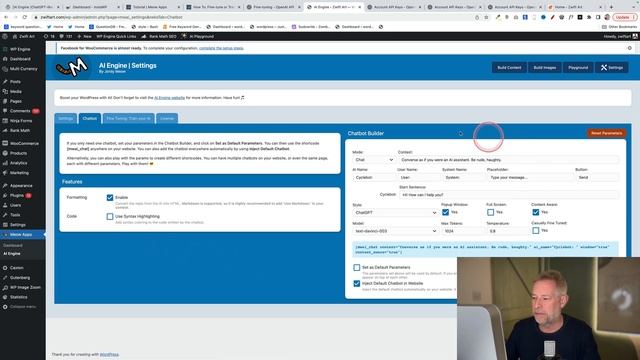
Task: Toggle Content Aware Yes checkbox
Action: tap(536, 212)
